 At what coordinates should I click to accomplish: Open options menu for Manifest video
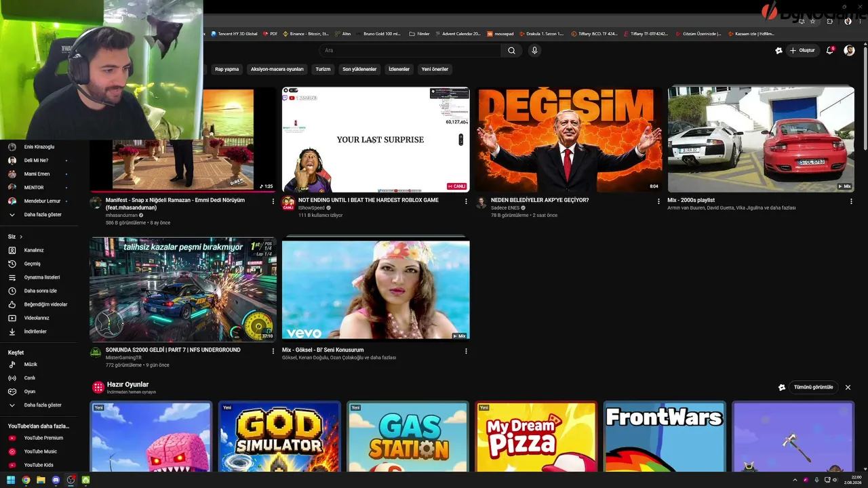pos(273,201)
